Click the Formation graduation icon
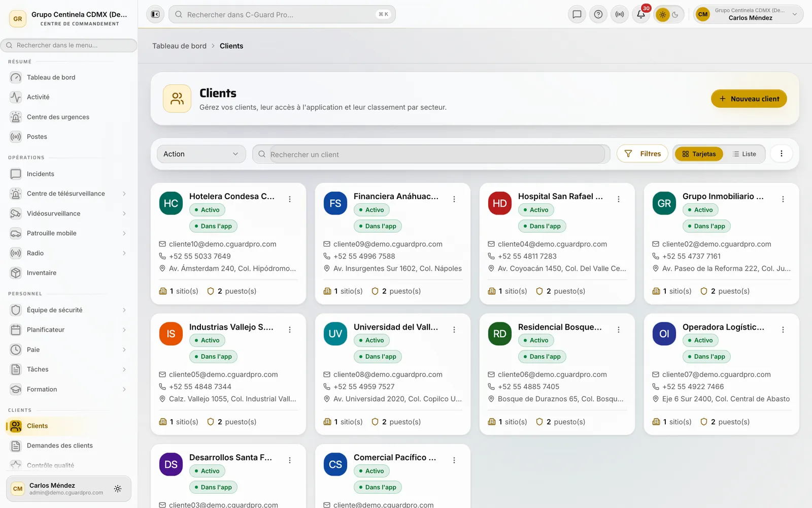 point(16,389)
